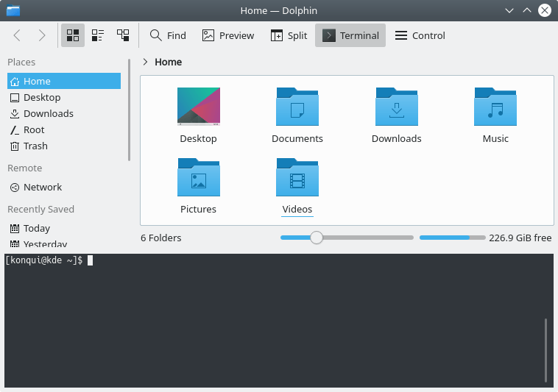Switch to Icons view mode

73,35
